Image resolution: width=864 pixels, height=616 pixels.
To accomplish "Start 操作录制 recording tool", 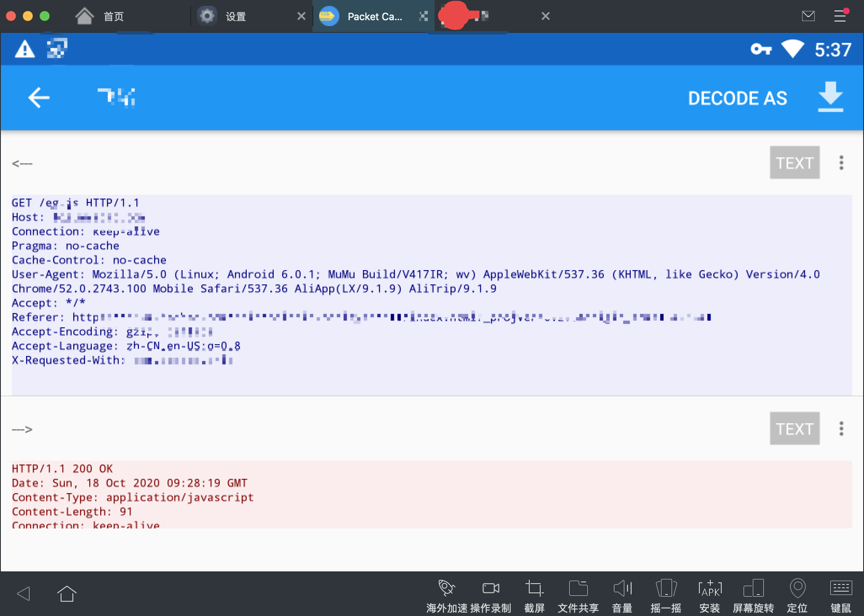I will pos(491,597).
